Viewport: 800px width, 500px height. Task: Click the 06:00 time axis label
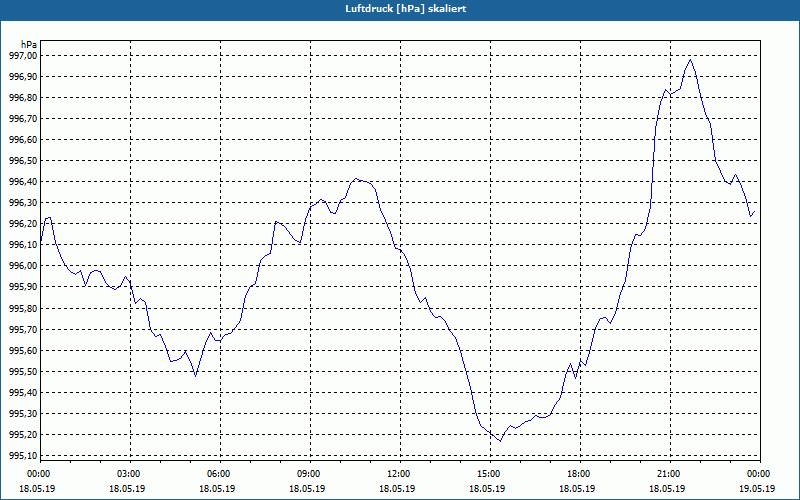click(220, 473)
